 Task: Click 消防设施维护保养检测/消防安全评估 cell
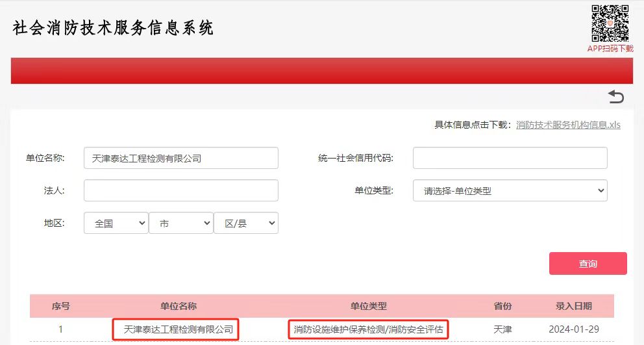click(368, 329)
